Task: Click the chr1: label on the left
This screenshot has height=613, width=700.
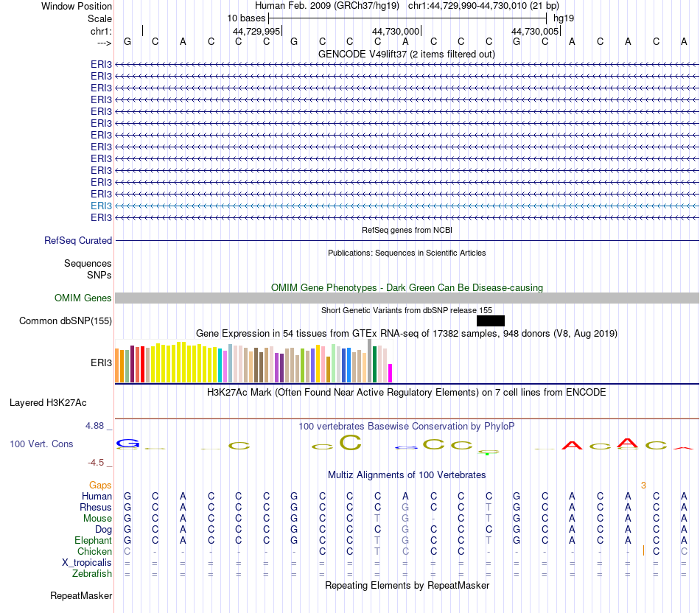Action: click(101, 31)
